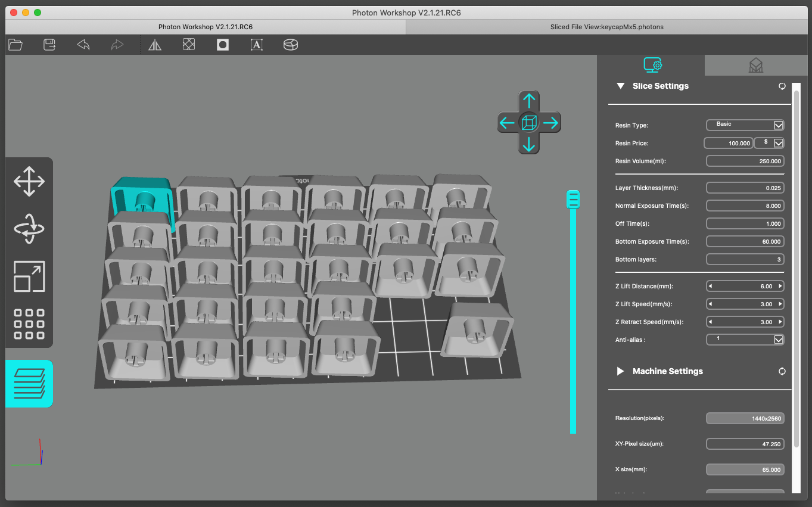The image size is (812, 507).
Task: Click the 'Anti-alias :' label
Action: pyautogui.click(x=630, y=340)
